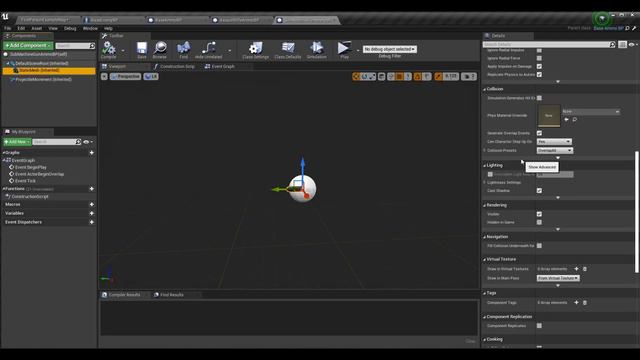Click the Lit view mode button

(x=151, y=76)
